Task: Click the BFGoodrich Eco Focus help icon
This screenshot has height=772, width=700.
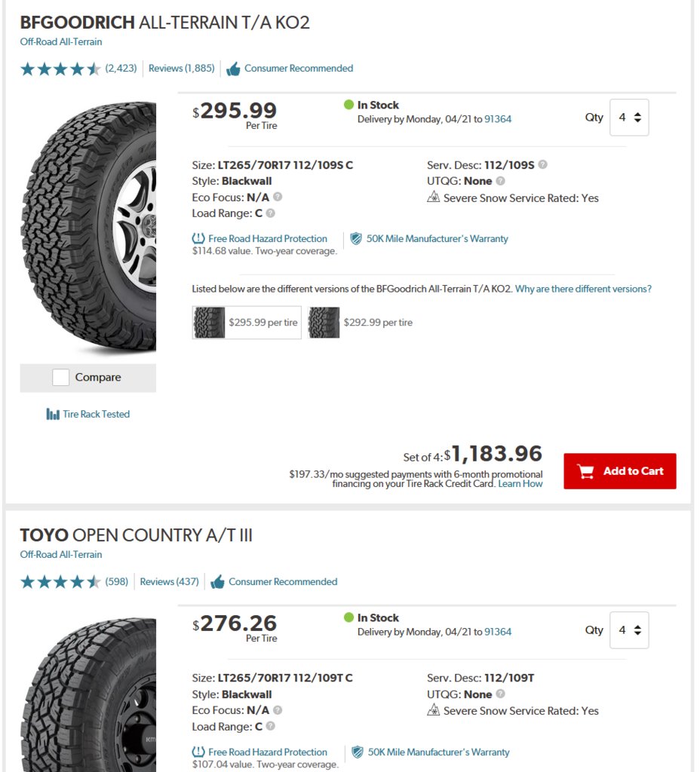Action: coord(278,197)
